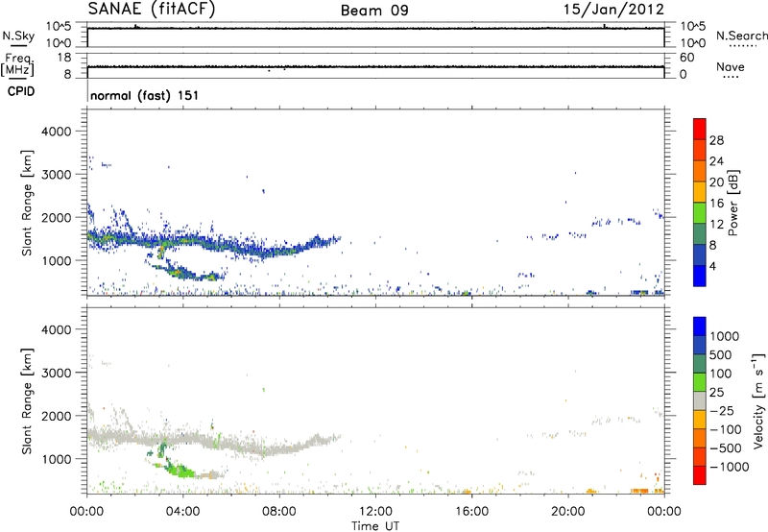Viewport: 768px width, 532px height.
Task: Select Slant Range title of the velocity panel
Action: 27,401
